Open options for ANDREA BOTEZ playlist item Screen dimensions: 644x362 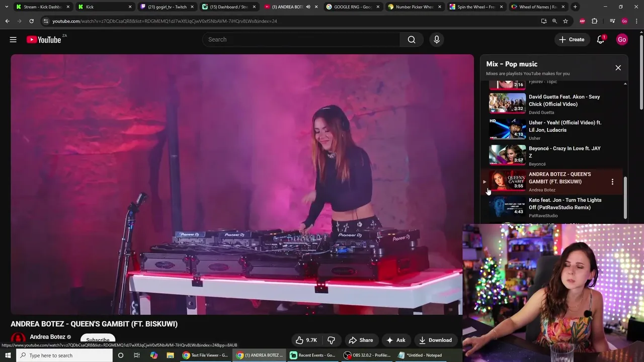[612, 182]
